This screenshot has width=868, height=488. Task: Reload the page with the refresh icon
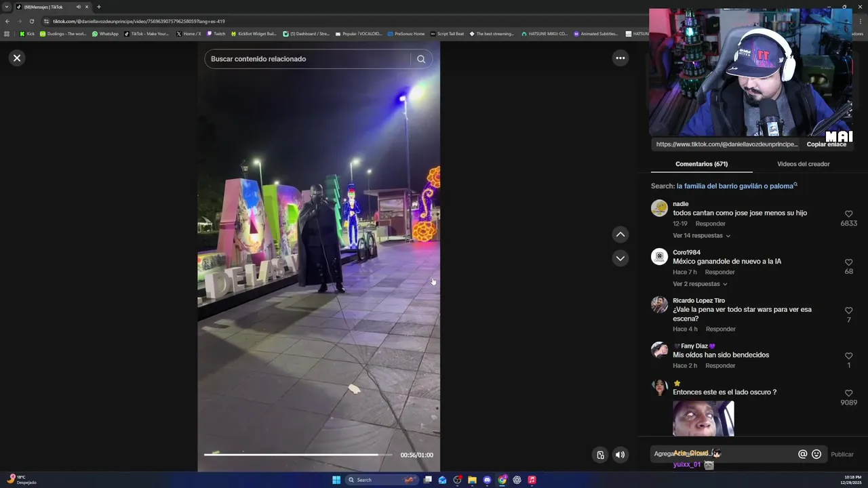[31, 21]
